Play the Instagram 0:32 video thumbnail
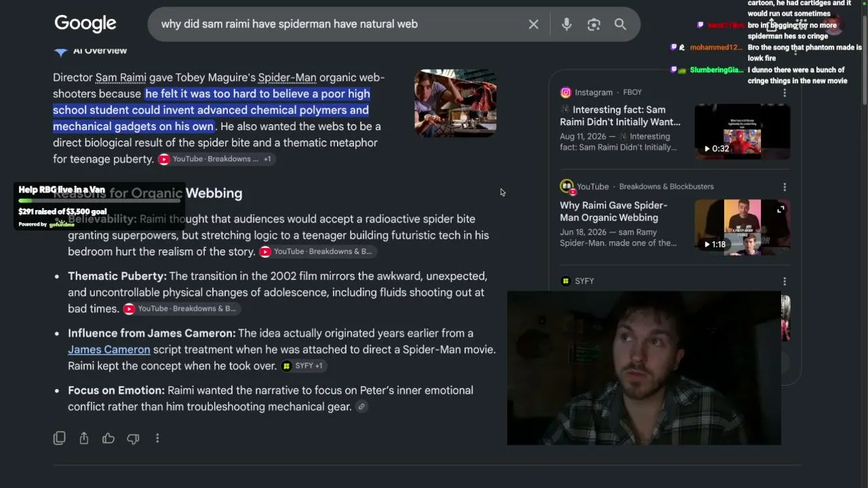This screenshot has height=488, width=868. [x=743, y=131]
